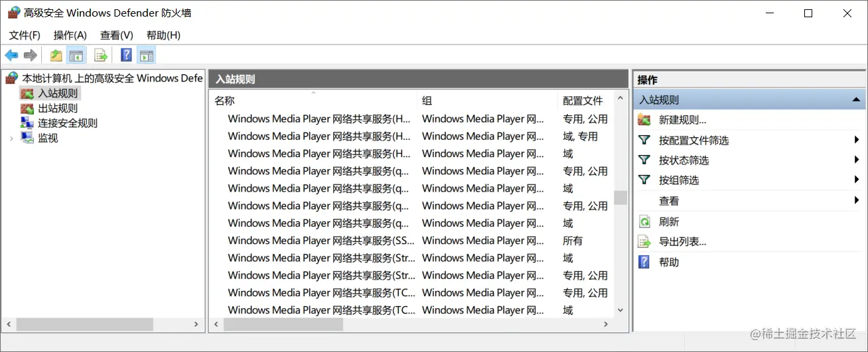Click the tree pane horizontal scrollbar thumb
Viewport: 868px width, 352px height.
[x=85, y=324]
